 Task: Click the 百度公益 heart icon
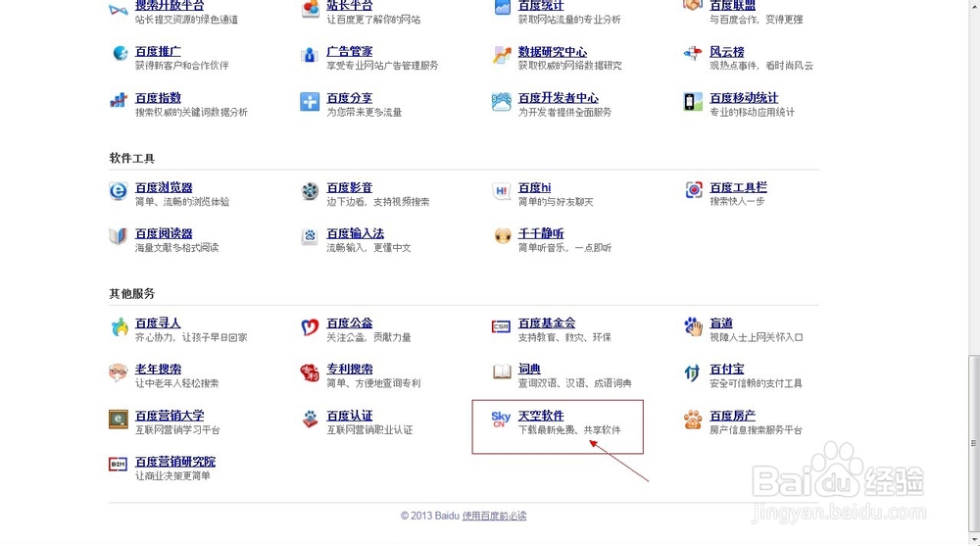pos(310,326)
